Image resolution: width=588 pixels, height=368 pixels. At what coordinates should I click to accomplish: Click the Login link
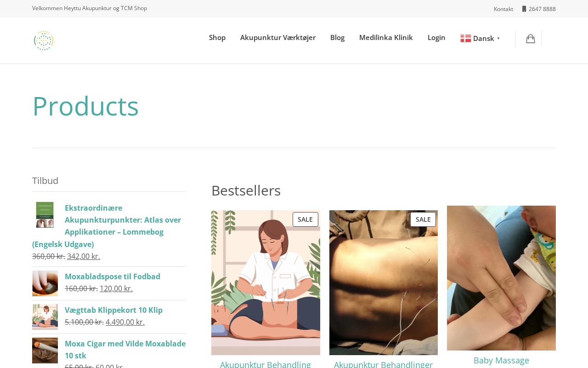pos(436,37)
